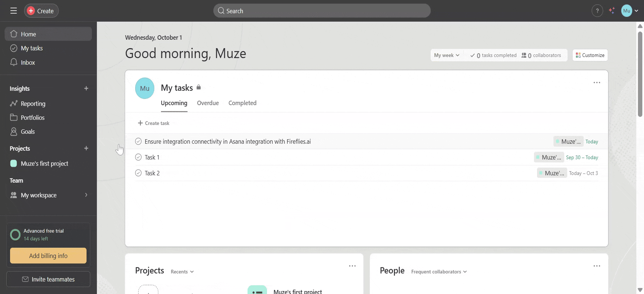
Task: Open Projects widget more options menu
Action: pyautogui.click(x=352, y=266)
